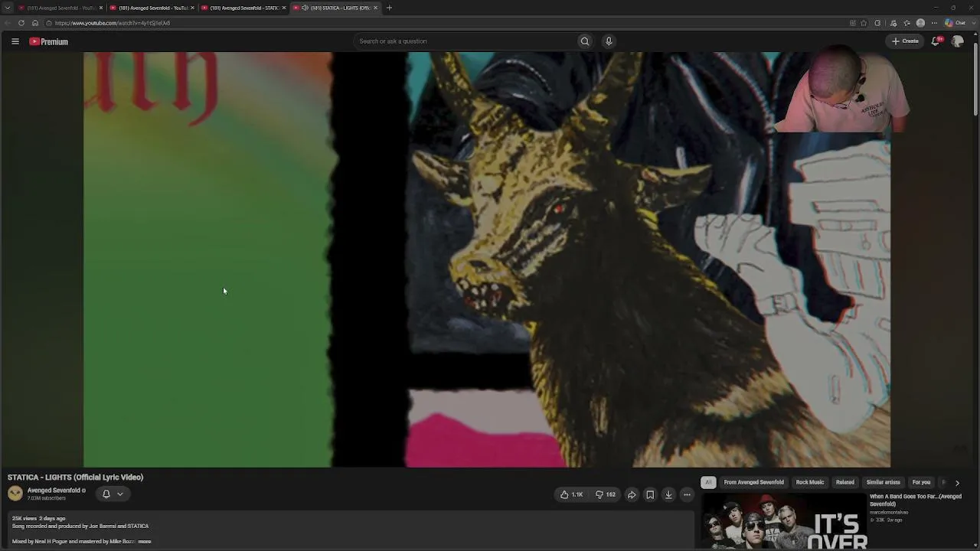Reload the page in the browser
The height and width of the screenshot is (551, 980).
click(x=21, y=23)
